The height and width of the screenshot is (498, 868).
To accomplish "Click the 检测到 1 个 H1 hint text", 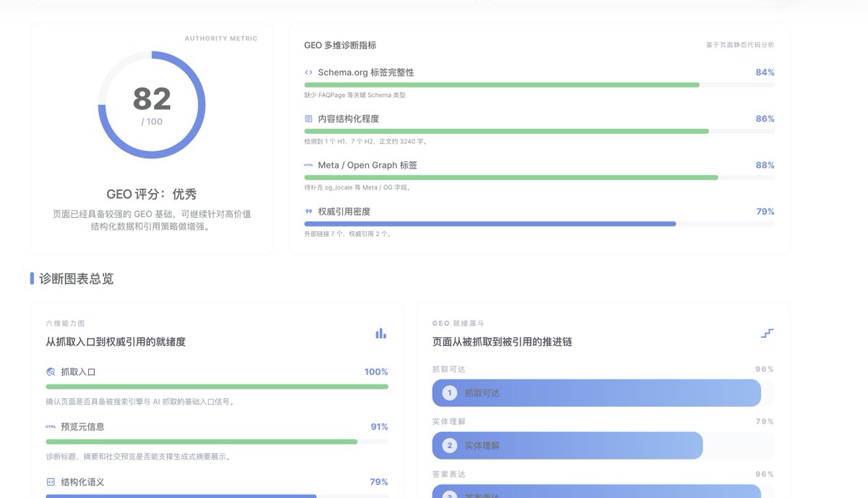I will point(366,141).
